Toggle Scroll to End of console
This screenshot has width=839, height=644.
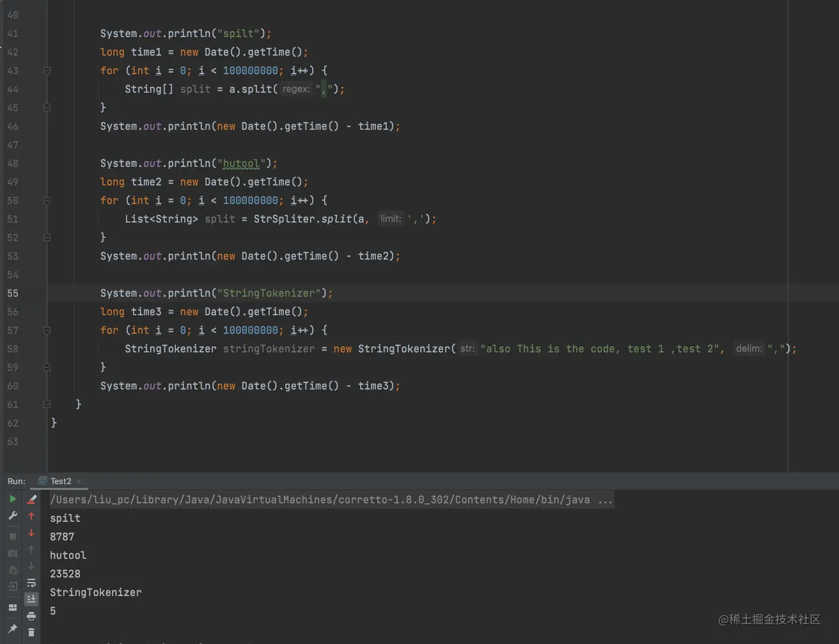coord(31,599)
